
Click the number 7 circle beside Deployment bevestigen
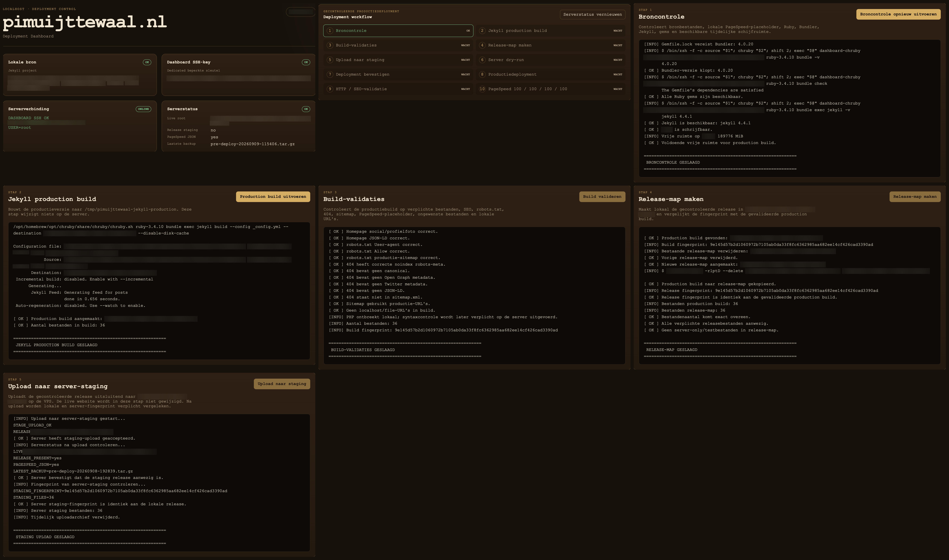coord(330,74)
